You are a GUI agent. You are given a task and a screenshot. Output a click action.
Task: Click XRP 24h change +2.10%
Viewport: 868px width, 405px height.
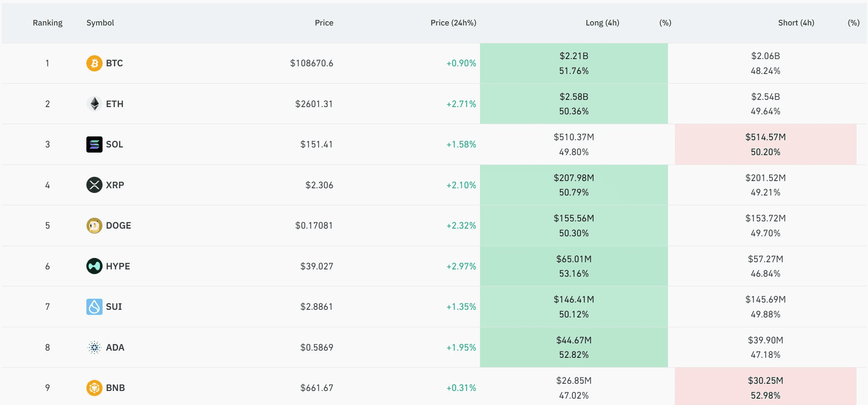461,185
